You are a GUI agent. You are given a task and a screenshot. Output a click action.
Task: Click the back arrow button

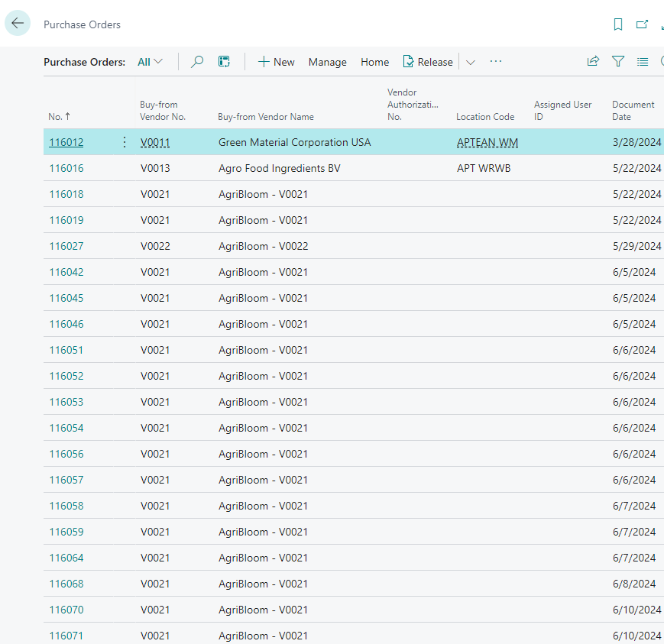tap(18, 24)
